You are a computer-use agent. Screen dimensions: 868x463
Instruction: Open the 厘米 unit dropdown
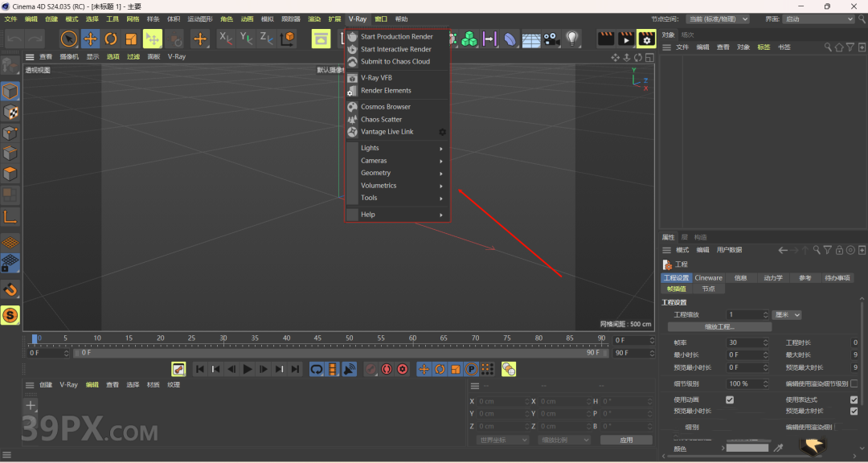pyautogui.click(x=787, y=314)
